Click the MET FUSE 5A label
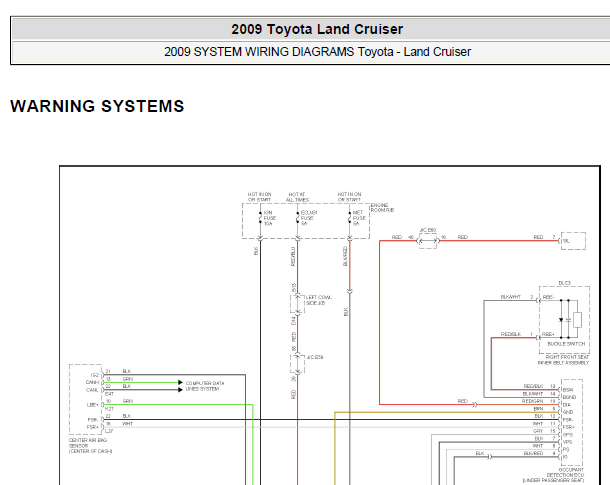Viewport: 610px width, 485px height. click(x=358, y=218)
